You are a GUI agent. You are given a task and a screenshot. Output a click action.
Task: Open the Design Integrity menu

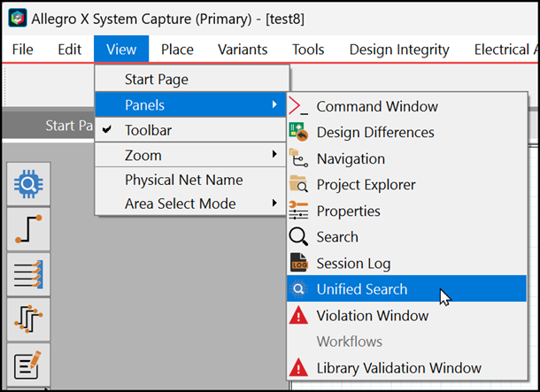(x=399, y=50)
